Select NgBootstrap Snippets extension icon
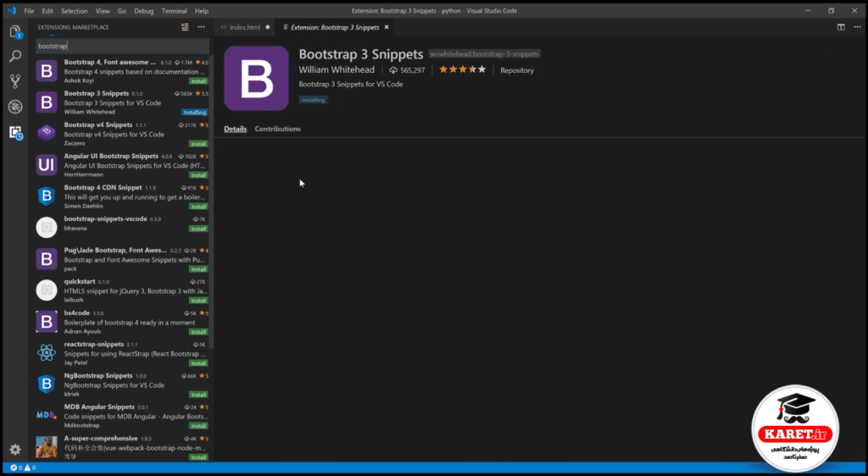This screenshot has height=476, width=868. 47,384
